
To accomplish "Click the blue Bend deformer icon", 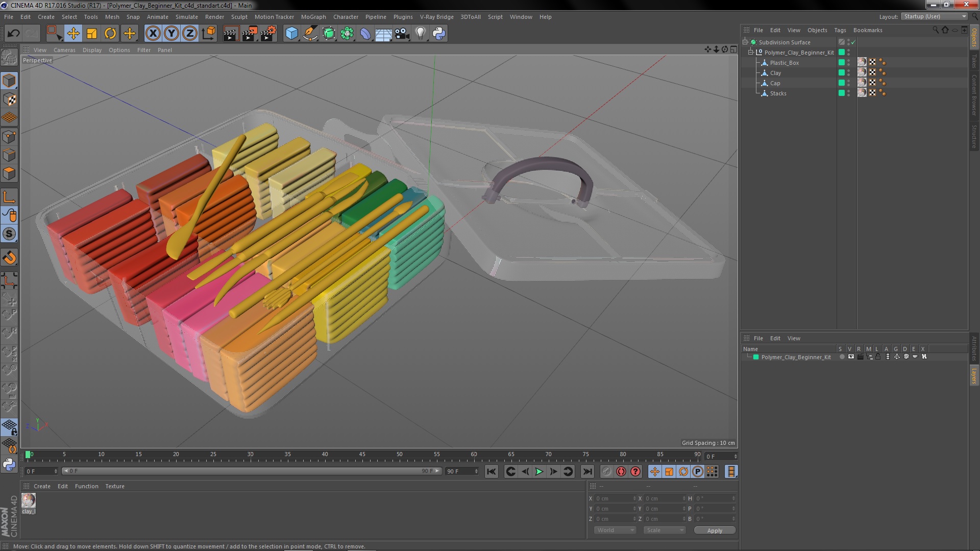I will point(365,34).
